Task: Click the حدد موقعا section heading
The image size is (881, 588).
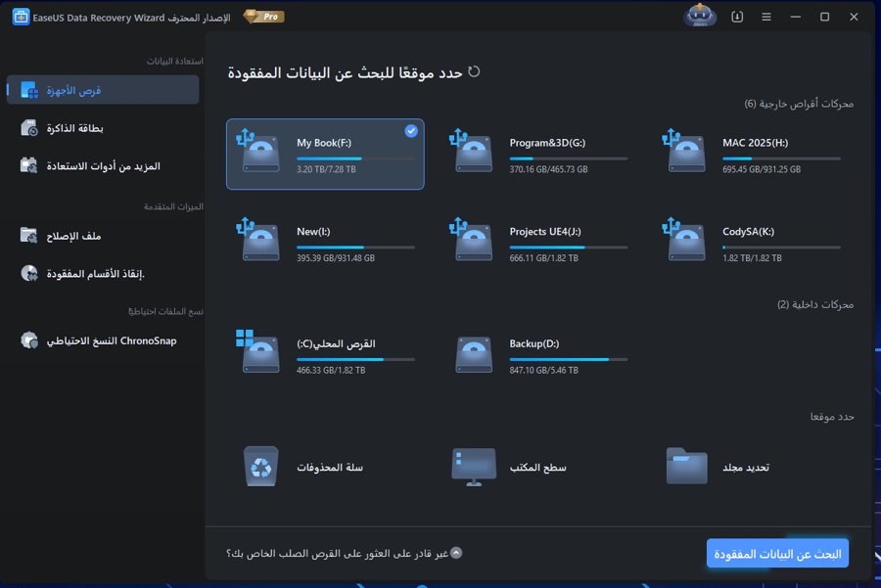Action: (832, 416)
